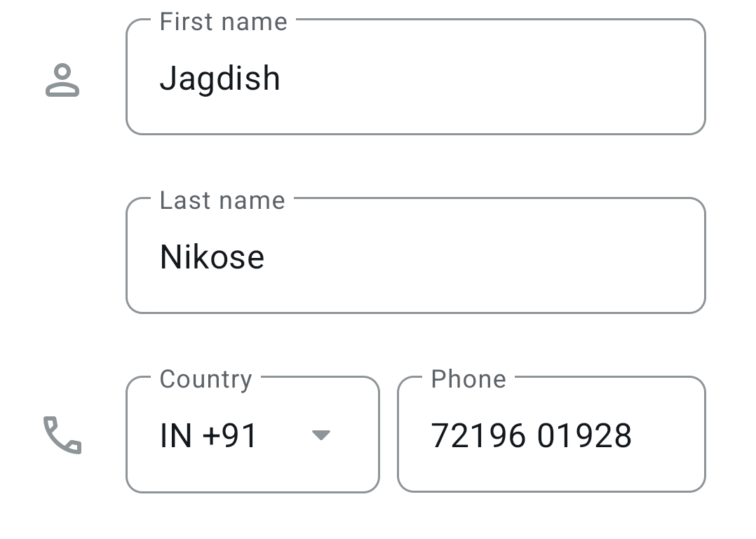Click the number 72196 01928

pyautogui.click(x=531, y=435)
